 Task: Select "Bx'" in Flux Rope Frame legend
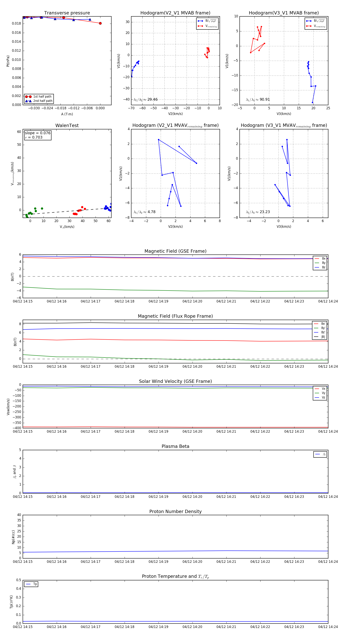(320, 324)
